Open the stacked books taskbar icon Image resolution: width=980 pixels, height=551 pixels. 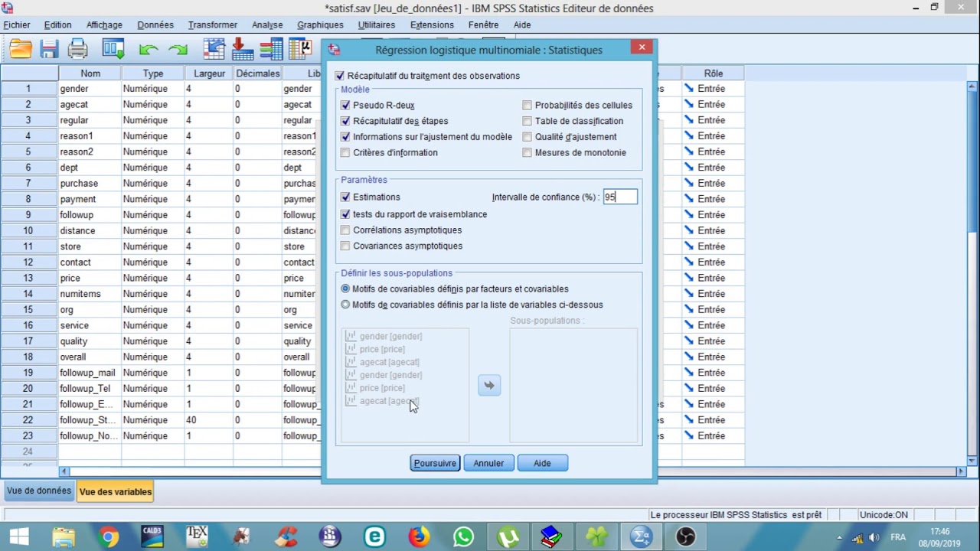click(550, 537)
